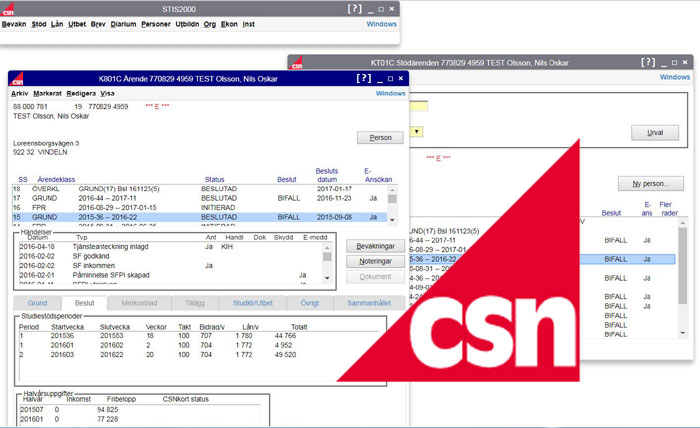Click CSN icon in KT01C Stödärenden title bar
The width and height of the screenshot is (700, 428).
pyautogui.click(x=297, y=63)
